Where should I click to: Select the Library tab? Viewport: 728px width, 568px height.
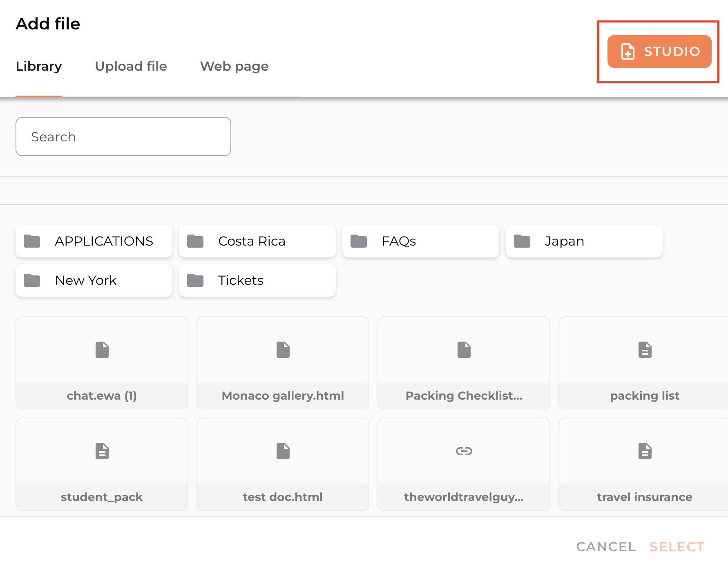coord(39,66)
